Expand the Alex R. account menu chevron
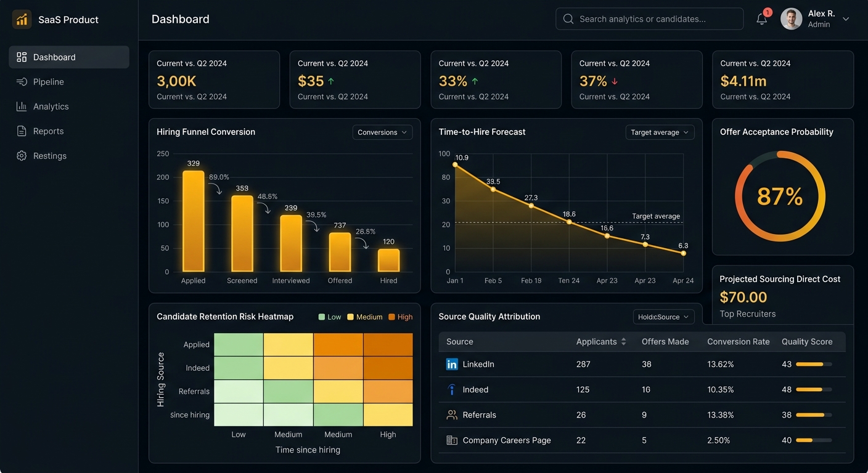Screen dimensions: 868x473 846,19
